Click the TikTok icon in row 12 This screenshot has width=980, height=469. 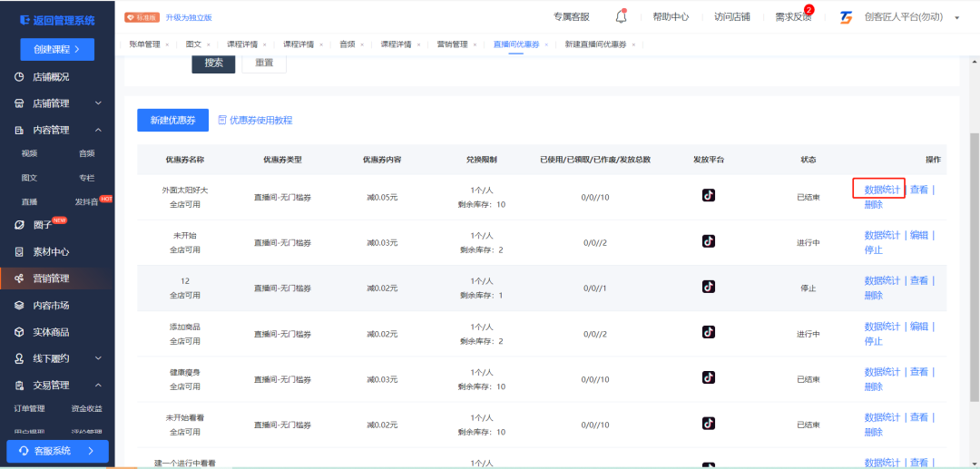pyautogui.click(x=708, y=287)
